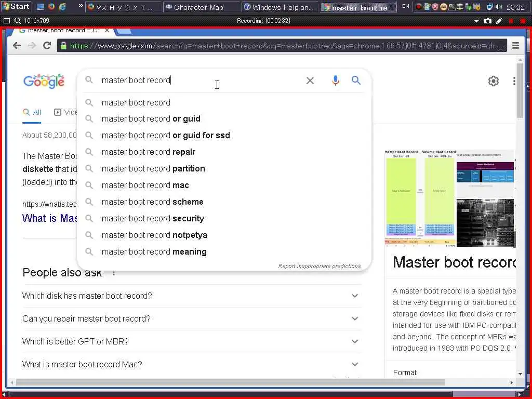Reload the current page

click(x=47, y=46)
